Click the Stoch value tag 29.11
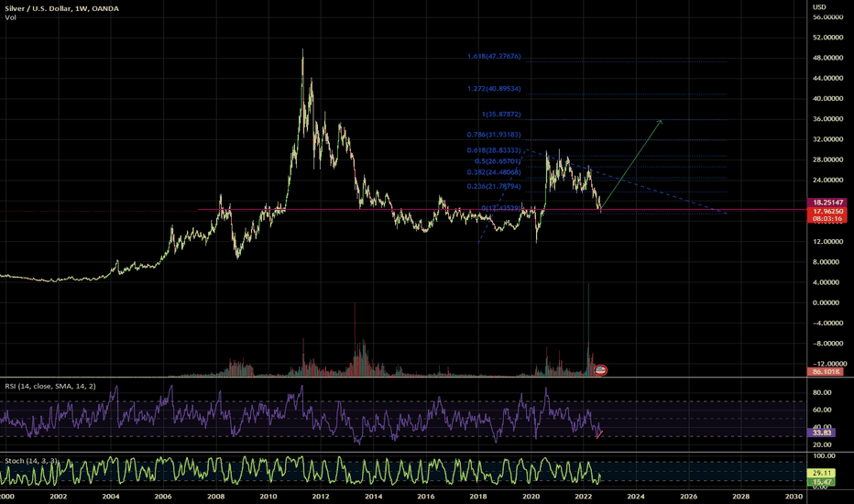Screen dimensions: 854x504 821,473
